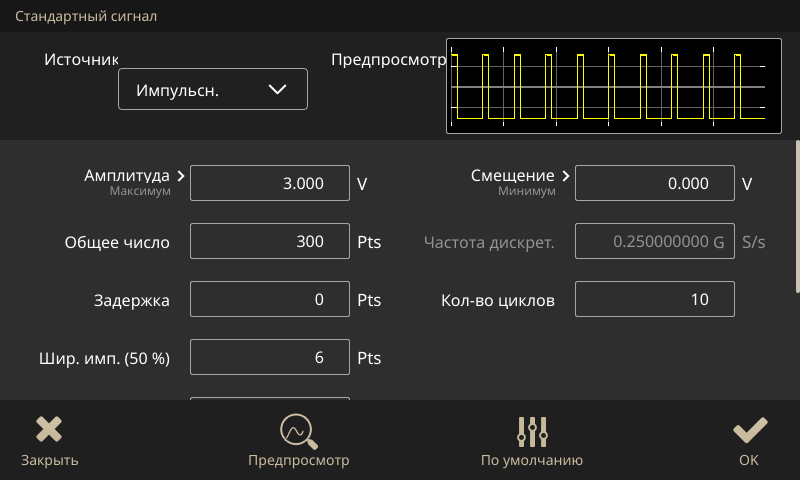Select the Амплитуда value field 3.000
Image resolution: width=800 pixels, height=480 pixels.
tap(270, 184)
